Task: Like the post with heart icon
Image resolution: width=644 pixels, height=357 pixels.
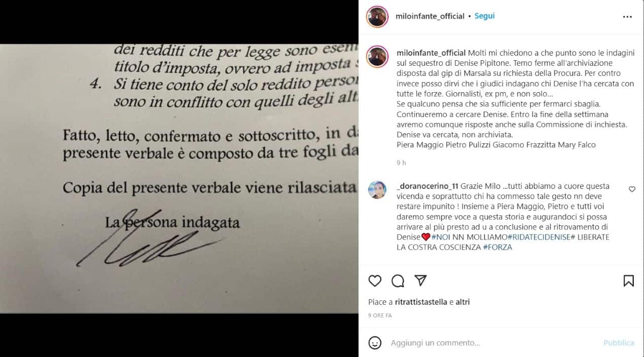Action: point(375,281)
